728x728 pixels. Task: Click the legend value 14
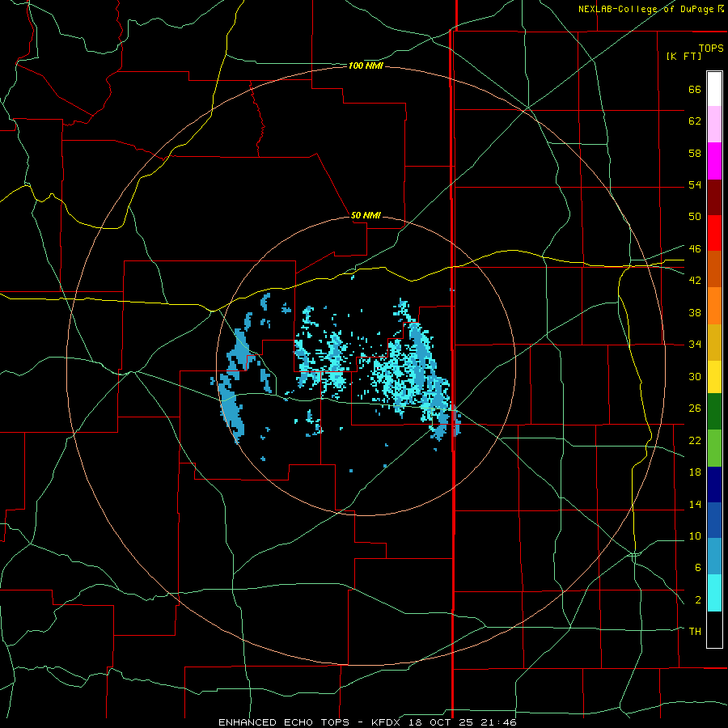[695, 504]
